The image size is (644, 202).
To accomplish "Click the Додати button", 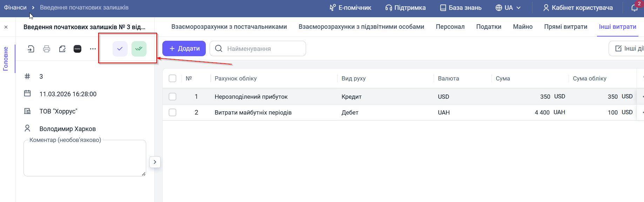I will coord(184,48).
